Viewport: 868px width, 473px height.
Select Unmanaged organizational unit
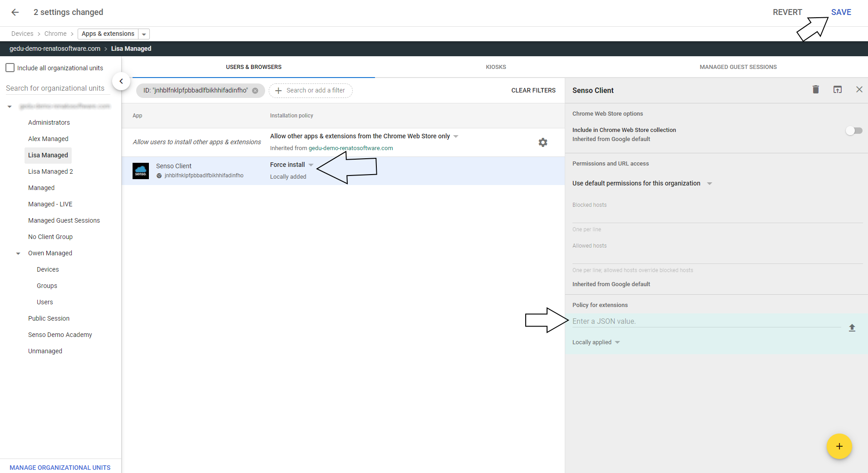(x=45, y=351)
